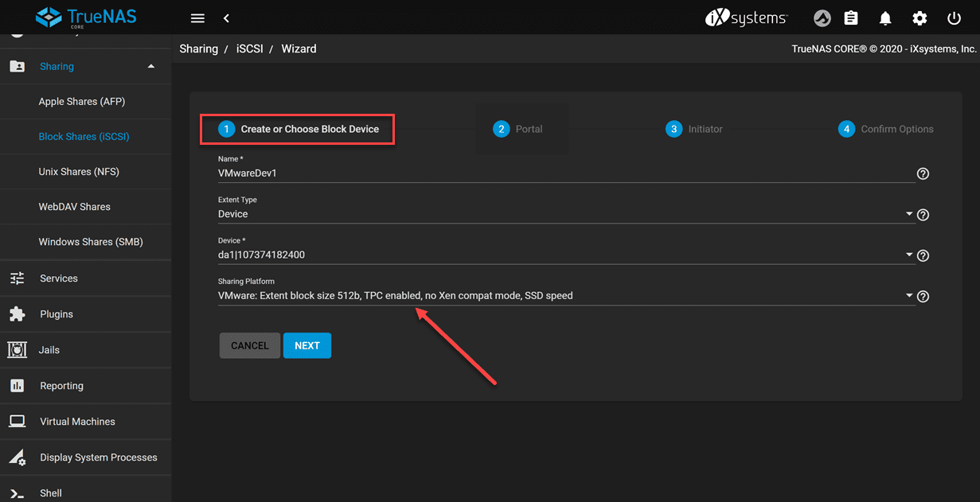The height and width of the screenshot is (502, 980).
Task: Click the iXsystems logo
Action: 747,18
